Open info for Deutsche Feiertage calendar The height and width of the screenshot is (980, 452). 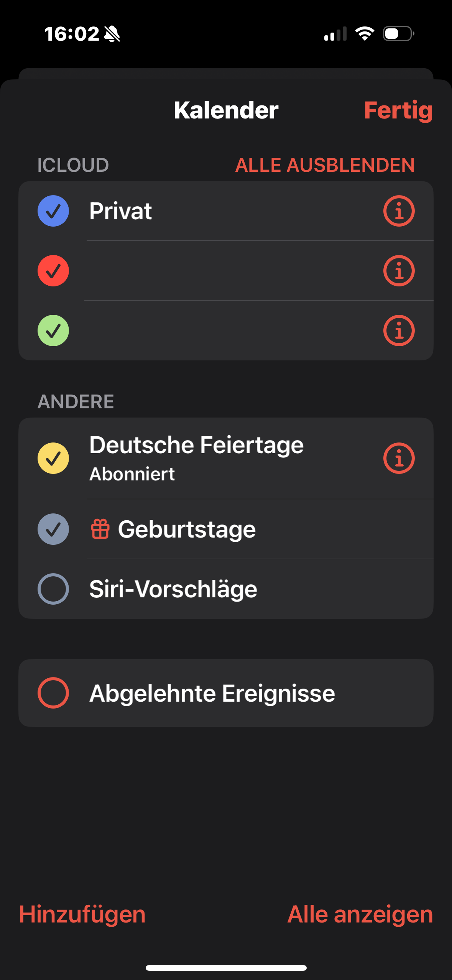click(399, 458)
